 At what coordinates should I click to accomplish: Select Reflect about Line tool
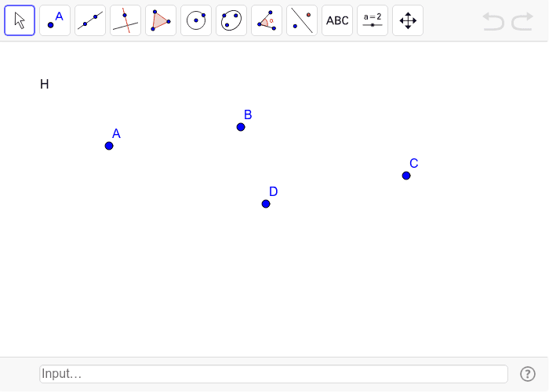coord(302,20)
